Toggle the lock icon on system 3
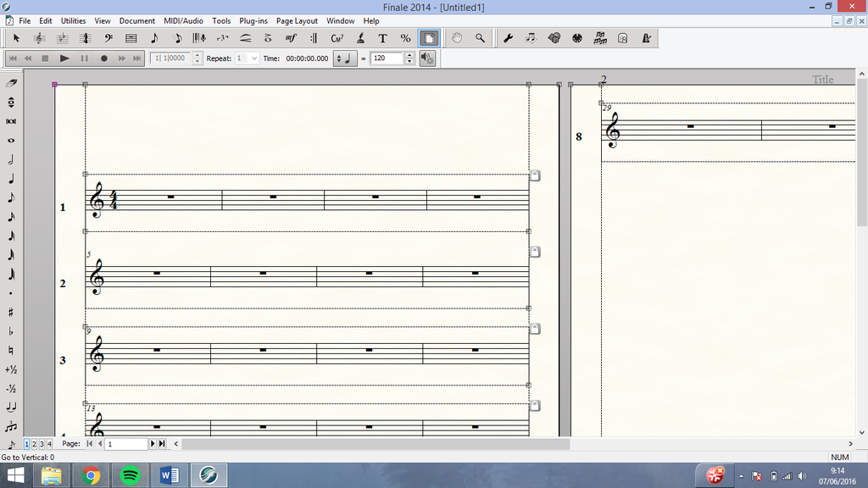Viewport: 868px width, 488px height. (535, 329)
